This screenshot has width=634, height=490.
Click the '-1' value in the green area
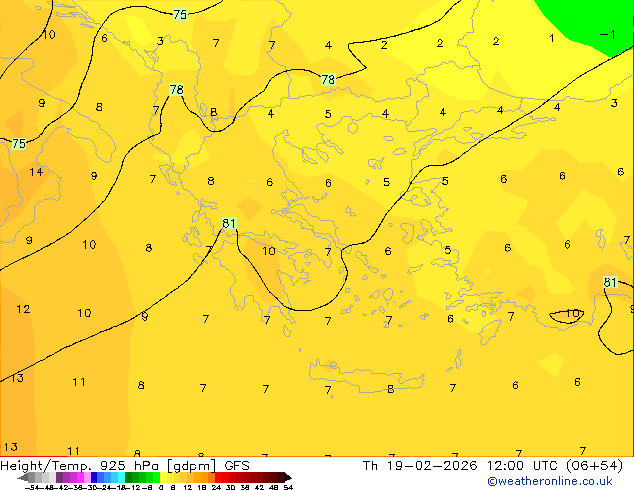tap(607, 35)
